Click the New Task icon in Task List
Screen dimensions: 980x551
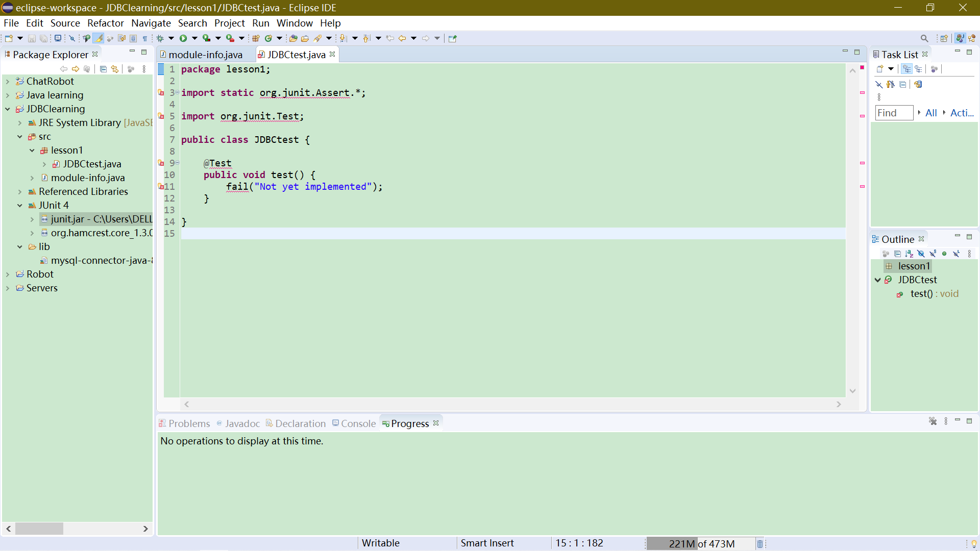(x=880, y=69)
